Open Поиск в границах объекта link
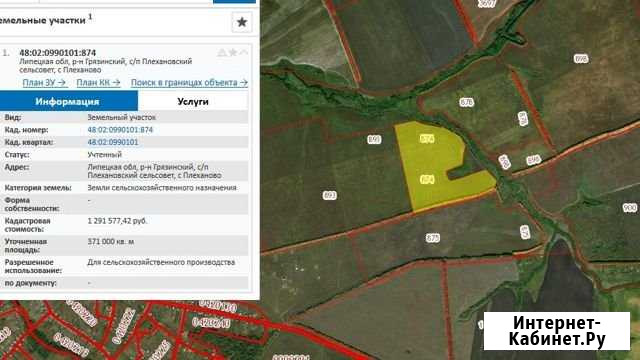The image size is (640, 360). click(x=189, y=82)
